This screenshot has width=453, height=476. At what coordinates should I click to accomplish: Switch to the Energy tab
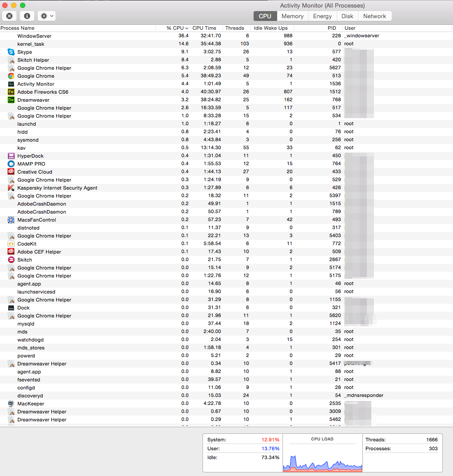(x=322, y=16)
